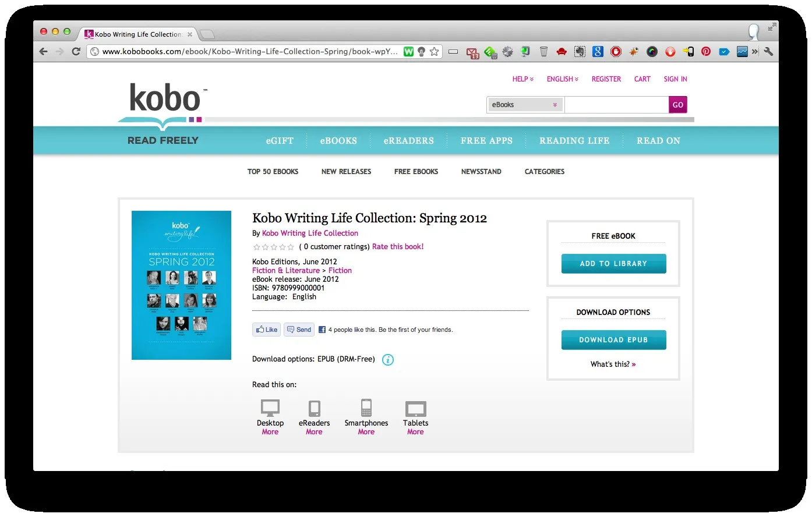Open the Chrome wrench menu
The height and width of the screenshot is (517, 812).
click(769, 52)
